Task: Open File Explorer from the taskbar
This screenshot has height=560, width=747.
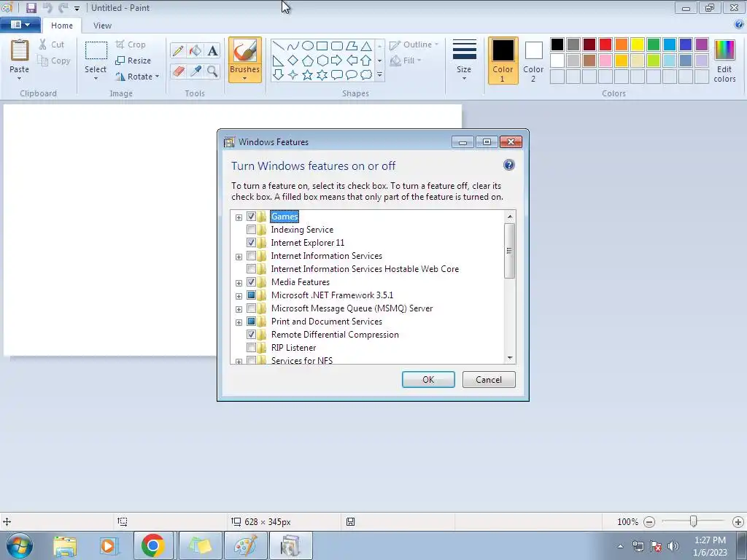Action: pos(65,545)
